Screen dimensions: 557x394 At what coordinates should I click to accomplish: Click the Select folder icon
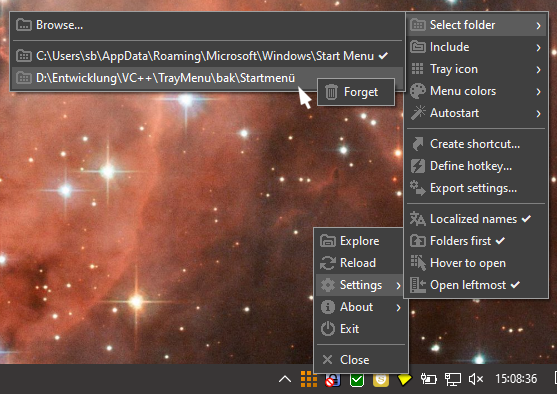pos(418,25)
